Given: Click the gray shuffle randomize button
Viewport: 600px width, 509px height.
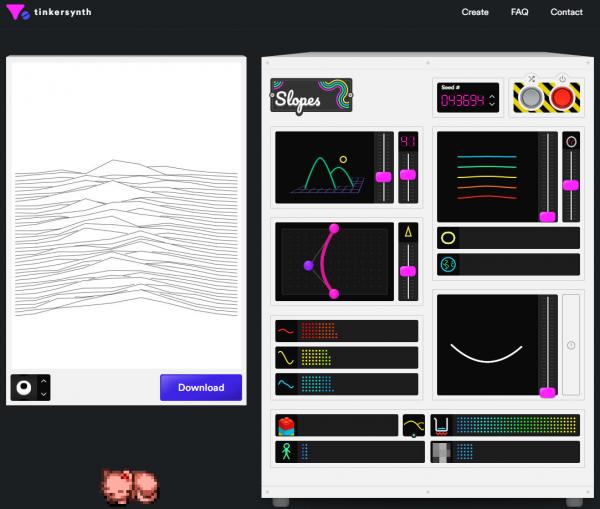Looking at the screenshot, I should (x=531, y=98).
